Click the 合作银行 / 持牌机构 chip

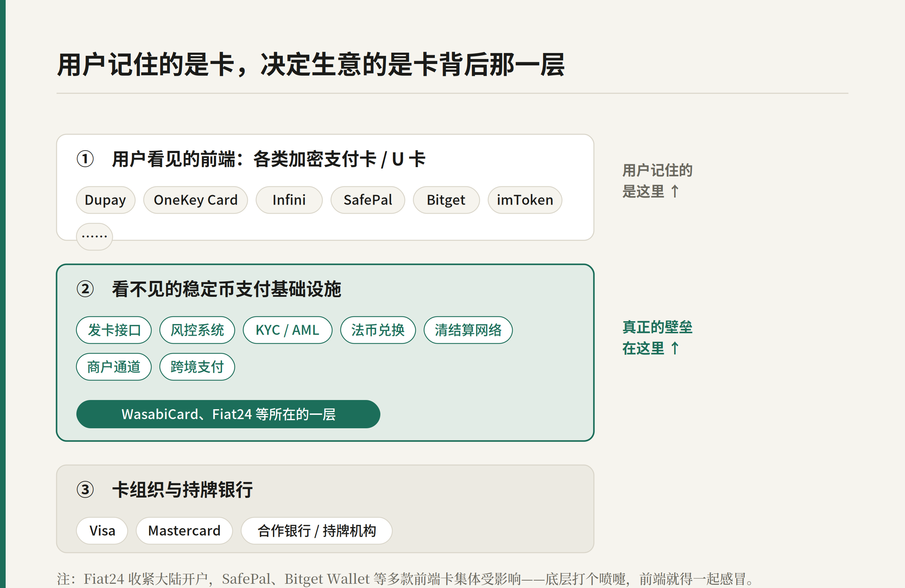click(x=316, y=531)
